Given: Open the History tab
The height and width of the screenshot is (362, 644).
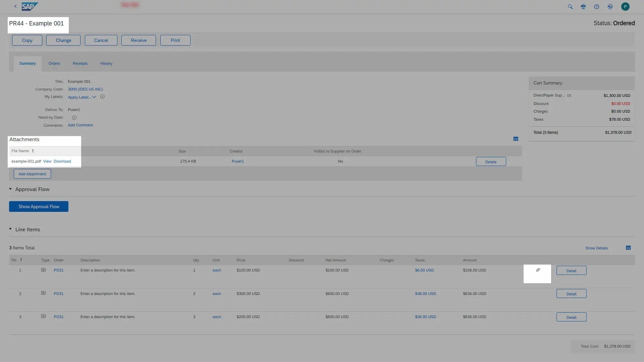Looking at the screenshot, I should (106, 64).
